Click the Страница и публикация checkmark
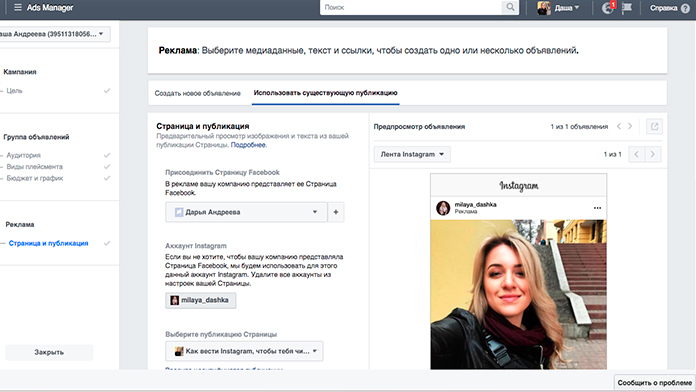The width and height of the screenshot is (696, 392). [107, 243]
